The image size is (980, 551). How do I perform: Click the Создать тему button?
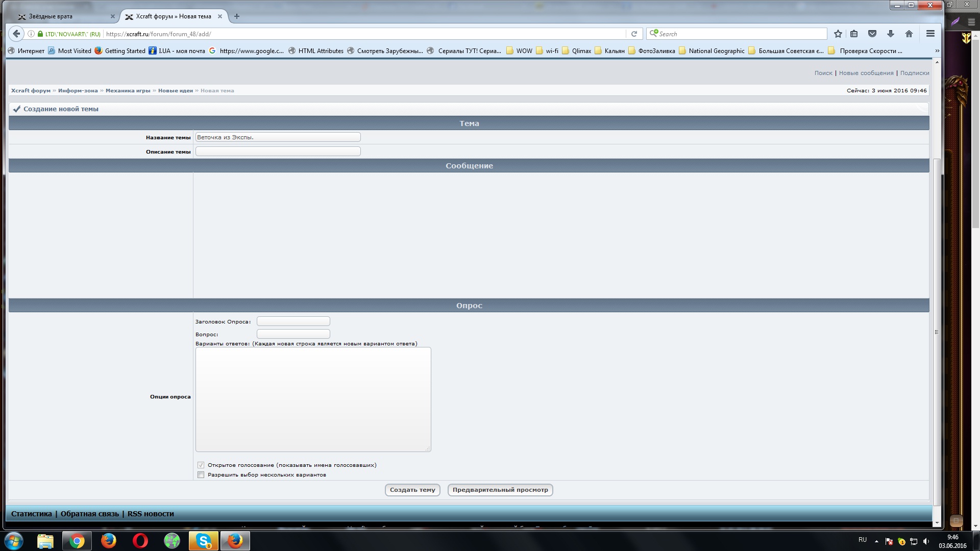point(412,490)
